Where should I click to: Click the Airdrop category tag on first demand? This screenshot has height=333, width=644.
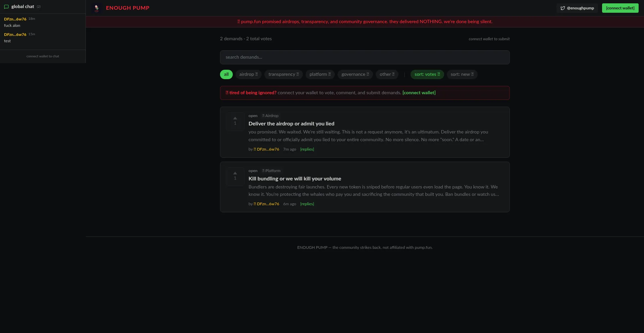point(270,116)
